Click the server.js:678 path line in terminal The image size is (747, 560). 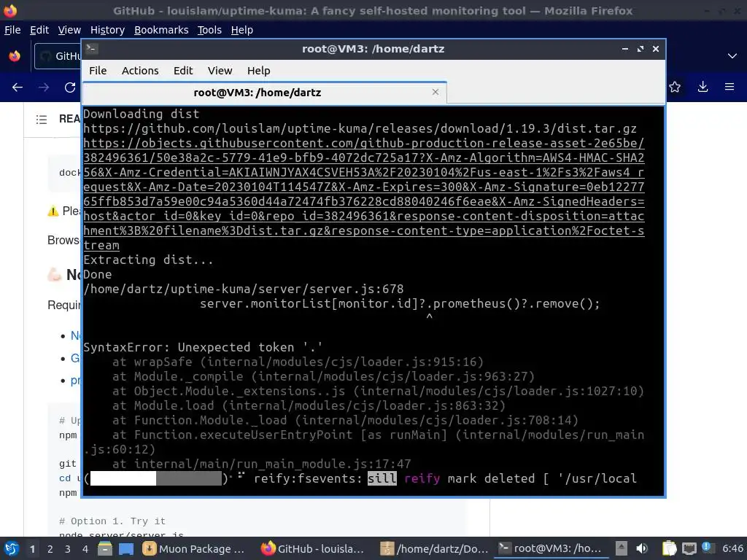[244, 289]
